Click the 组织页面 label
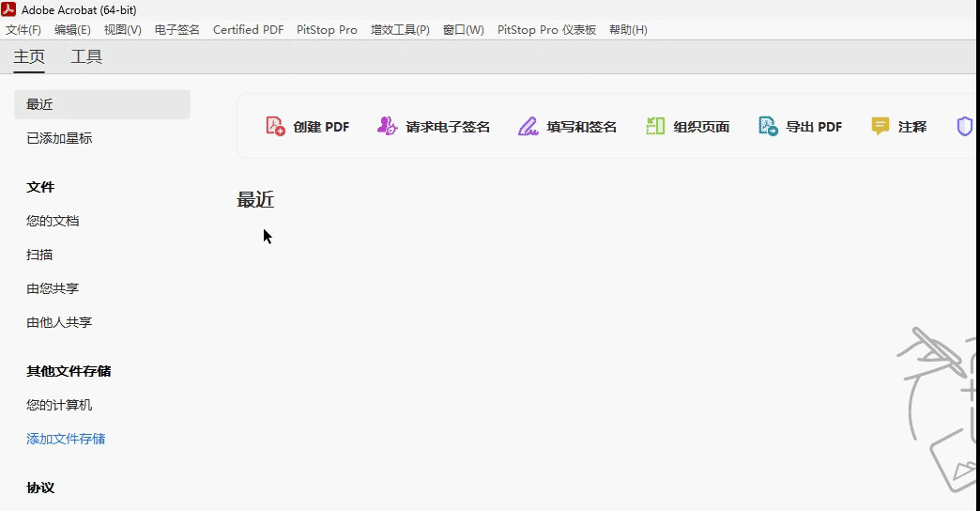 [x=701, y=127]
